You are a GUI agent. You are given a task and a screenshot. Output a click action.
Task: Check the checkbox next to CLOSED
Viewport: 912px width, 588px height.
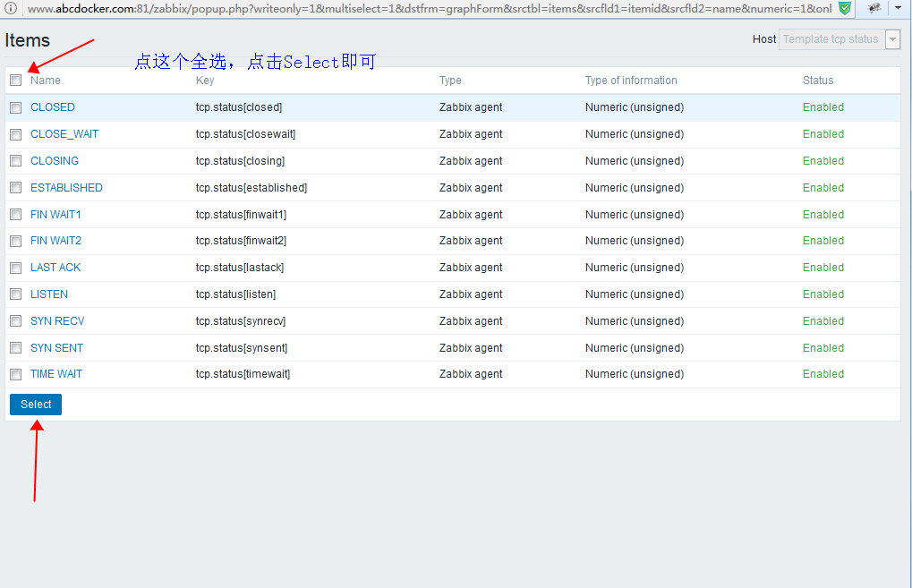pyautogui.click(x=15, y=107)
